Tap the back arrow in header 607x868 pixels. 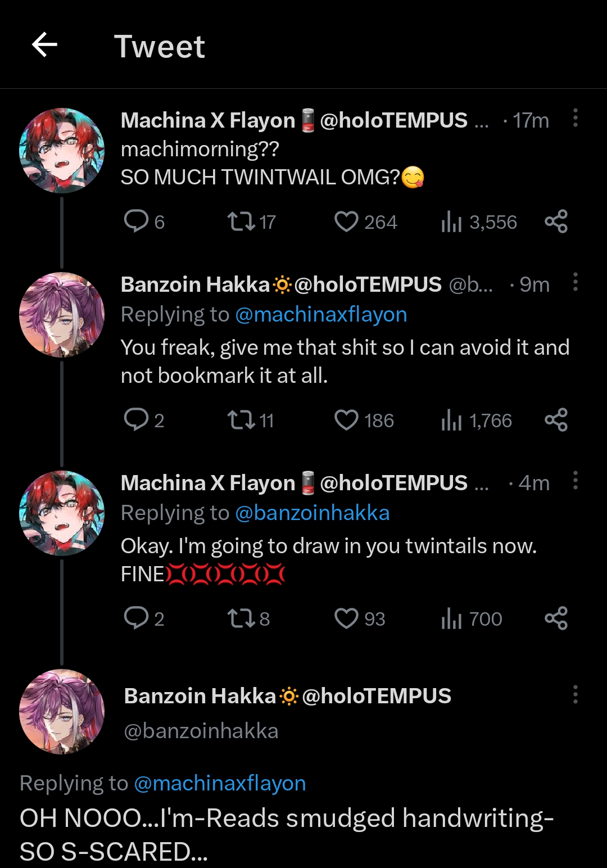[45, 45]
